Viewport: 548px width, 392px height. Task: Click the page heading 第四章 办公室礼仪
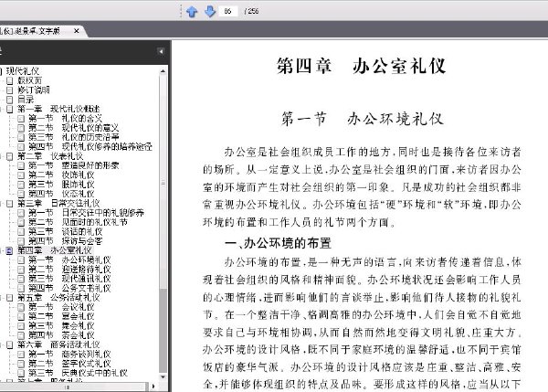[362, 66]
